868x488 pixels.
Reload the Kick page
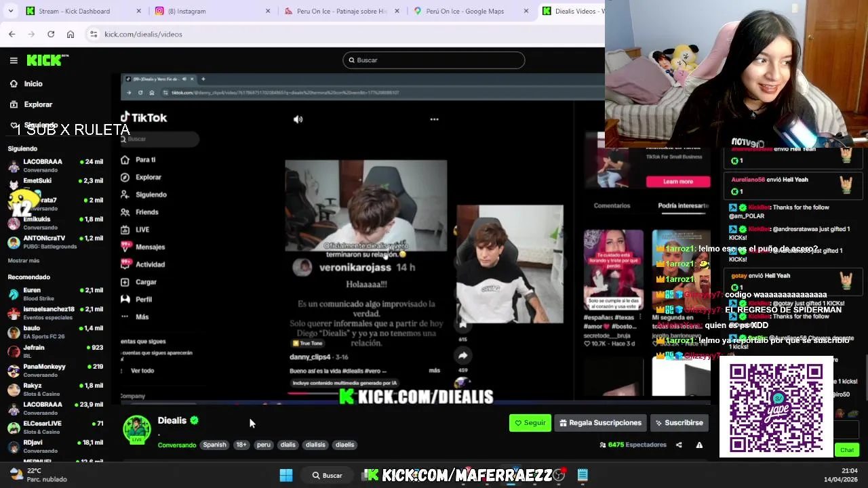coord(51,34)
